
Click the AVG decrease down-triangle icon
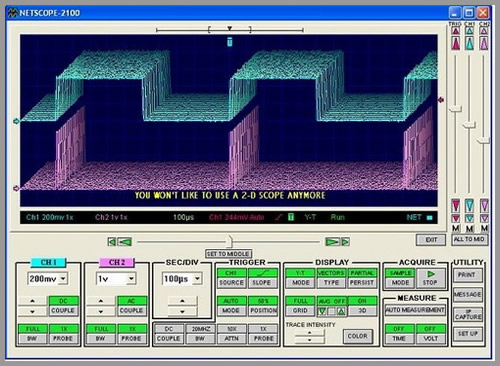click(322, 311)
